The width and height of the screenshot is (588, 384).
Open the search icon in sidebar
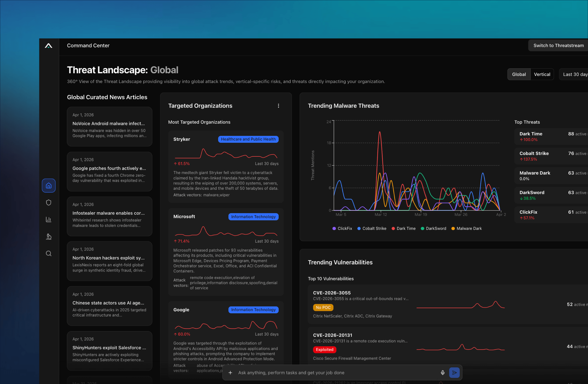(x=48, y=253)
